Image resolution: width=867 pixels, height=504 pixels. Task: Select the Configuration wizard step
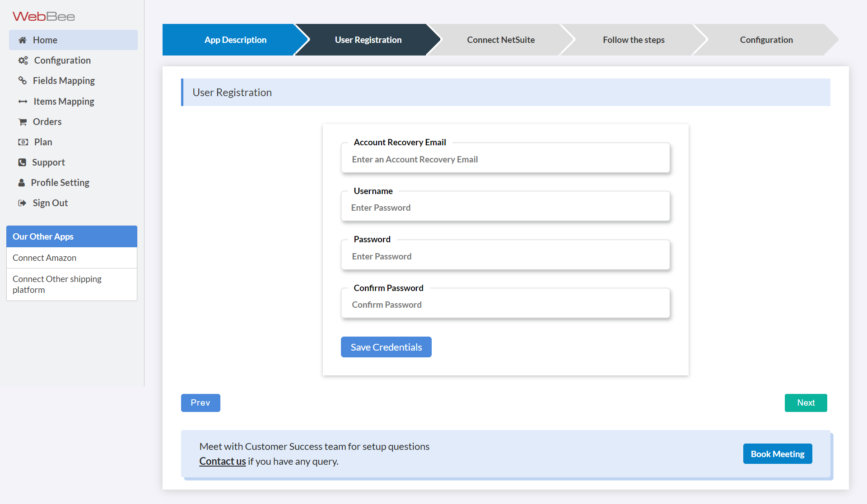click(766, 40)
